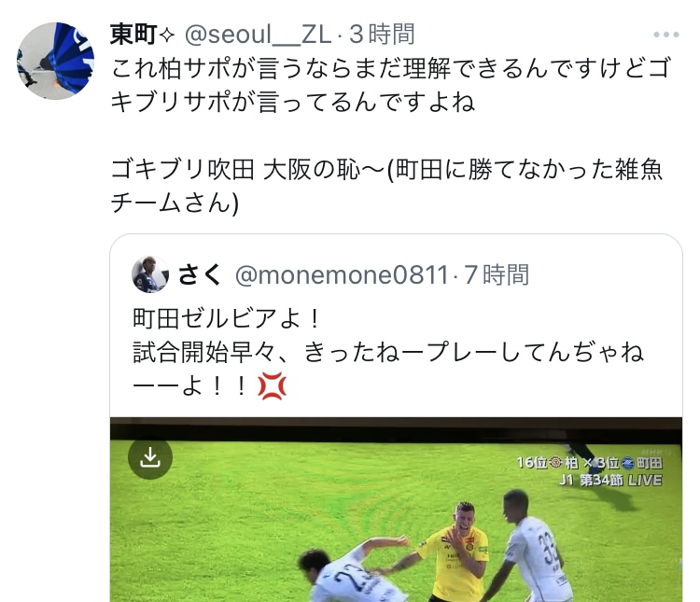
Task: Tap the J1 第34節 LIVE label
Action: click(x=610, y=480)
